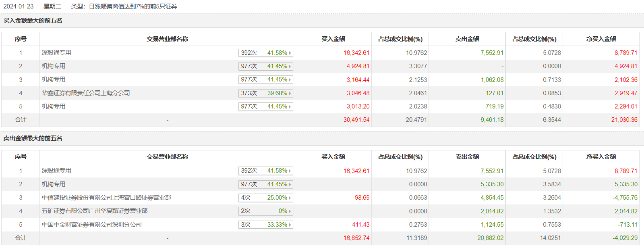Click arrow icon beside 39.68% win rate

click(x=290, y=93)
